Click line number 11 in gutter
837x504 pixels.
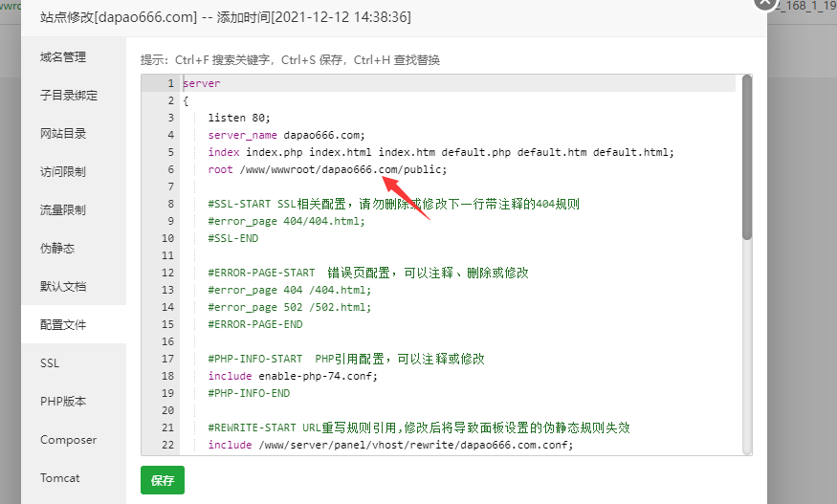[x=167, y=255]
